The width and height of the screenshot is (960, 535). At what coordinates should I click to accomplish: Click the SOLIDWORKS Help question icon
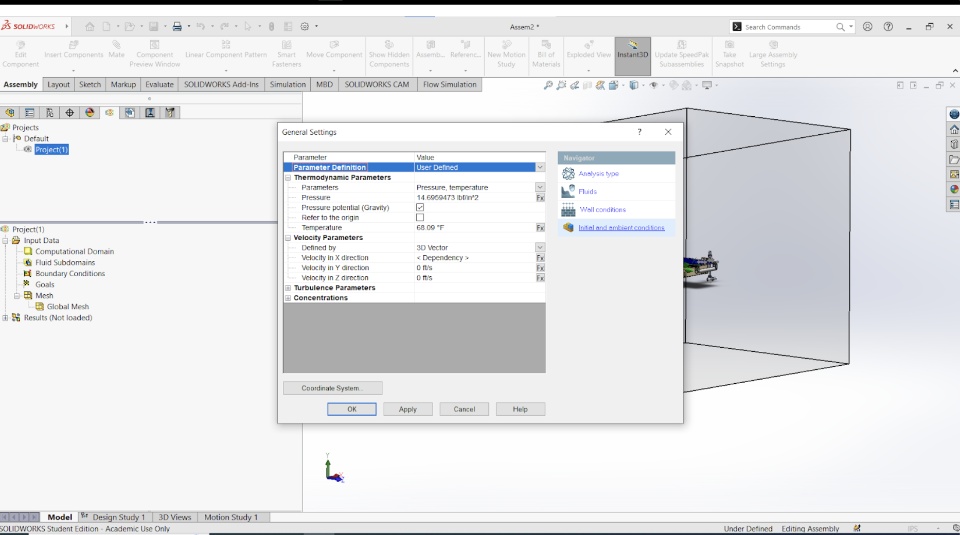[x=888, y=27]
